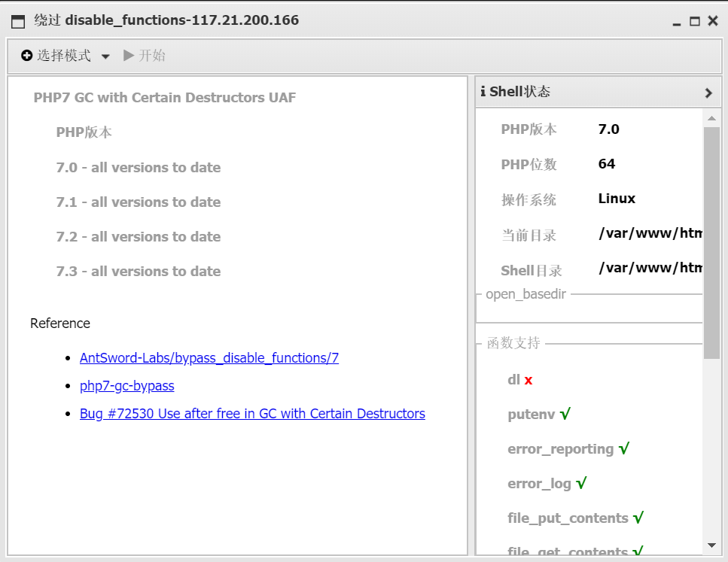Click the green check beside file_put_contents
Image resolution: width=728 pixels, height=562 pixels.
[638, 517]
